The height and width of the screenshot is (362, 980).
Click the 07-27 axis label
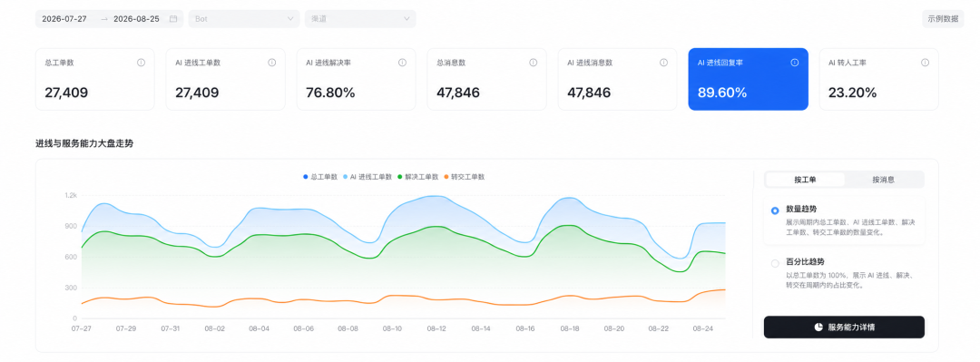click(x=82, y=328)
